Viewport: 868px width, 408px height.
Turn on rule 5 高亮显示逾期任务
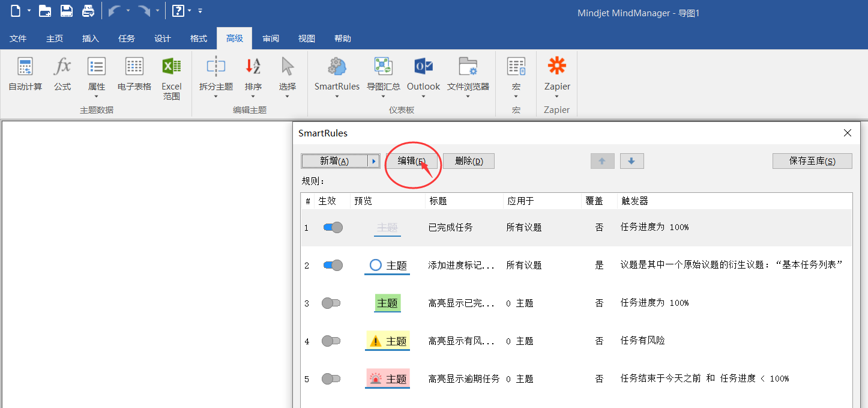tap(331, 379)
